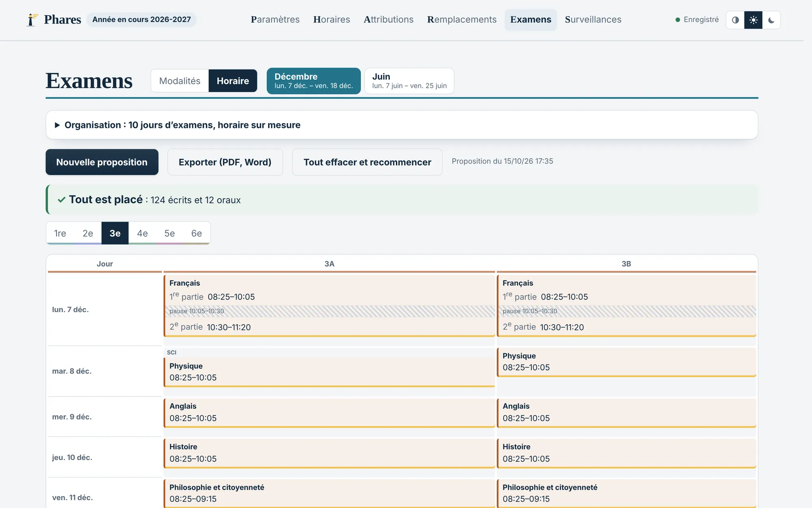This screenshot has height=508, width=812.
Task: Toggle view to Horaire
Action: pyautogui.click(x=233, y=81)
